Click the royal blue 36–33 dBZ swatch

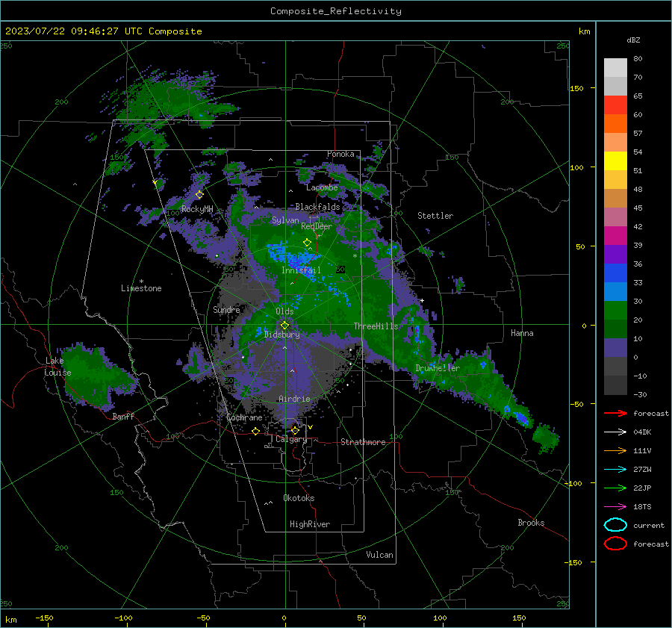pyautogui.click(x=615, y=273)
